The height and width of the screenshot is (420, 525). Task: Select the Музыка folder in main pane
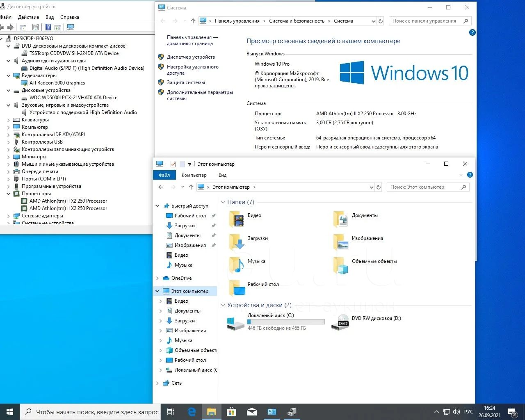pos(247,265)
